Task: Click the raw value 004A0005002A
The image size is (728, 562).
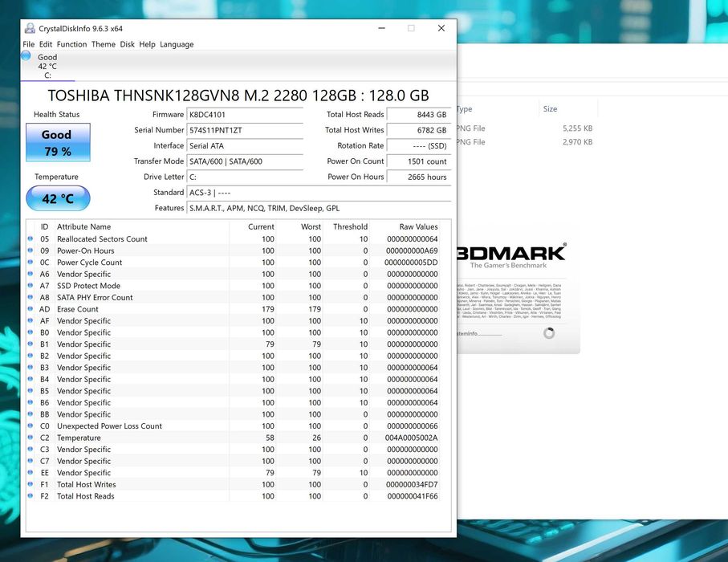Action: coord(412,438)
